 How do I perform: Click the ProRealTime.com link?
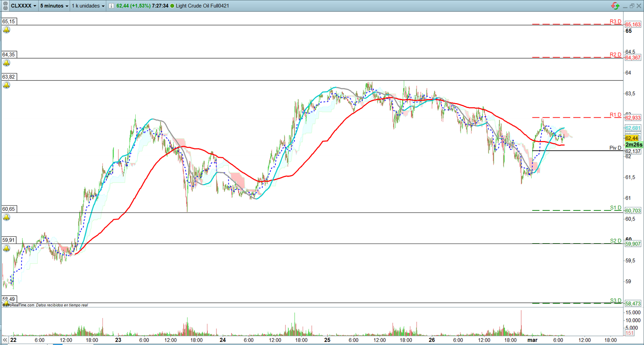20,305
